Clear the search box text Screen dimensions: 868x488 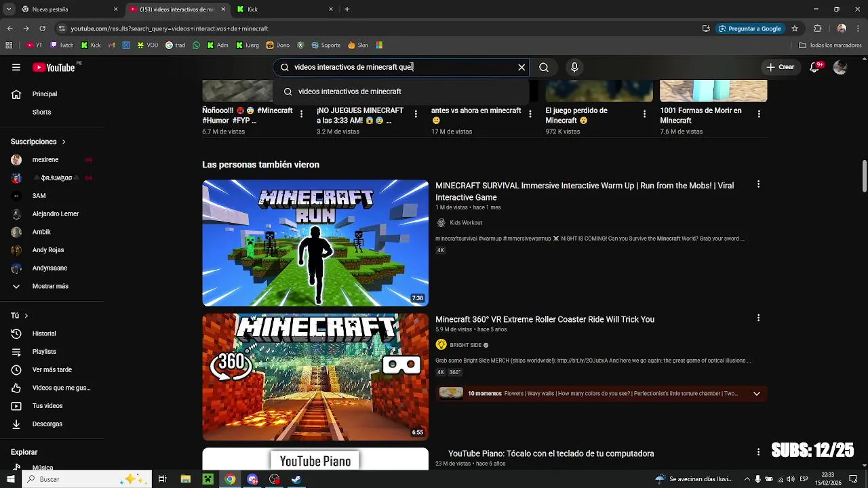[521, 67]
